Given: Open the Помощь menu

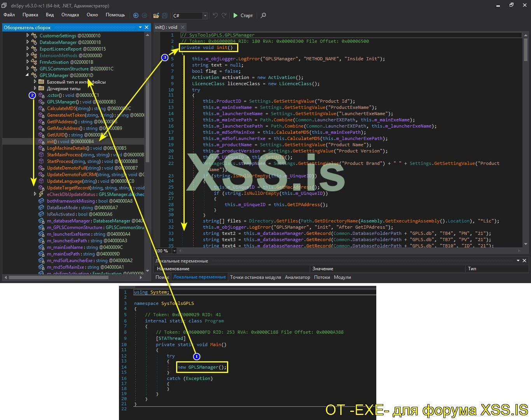Looking at the screenshot, I should coord(115,15).
